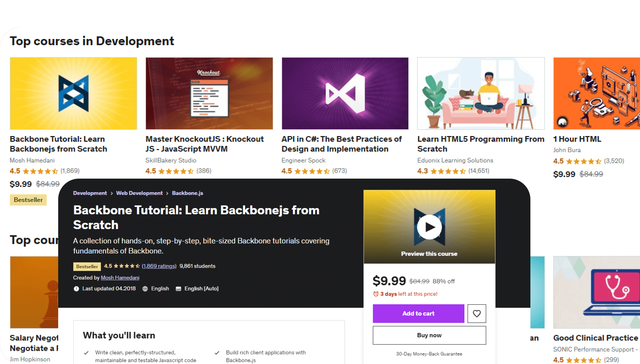Click the alarm clock icon by 3 days left
This screenshot has width=640, height=364.
376,294
